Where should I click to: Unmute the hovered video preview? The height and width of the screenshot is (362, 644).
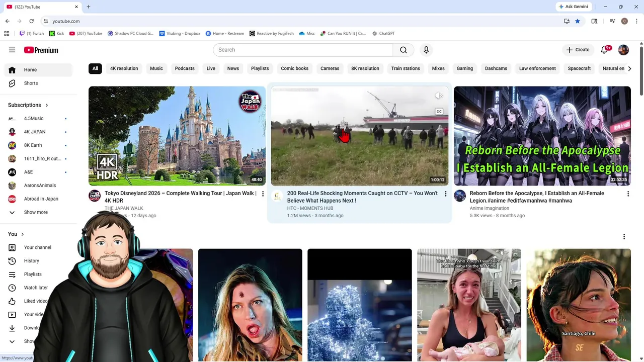pos(439,96)
